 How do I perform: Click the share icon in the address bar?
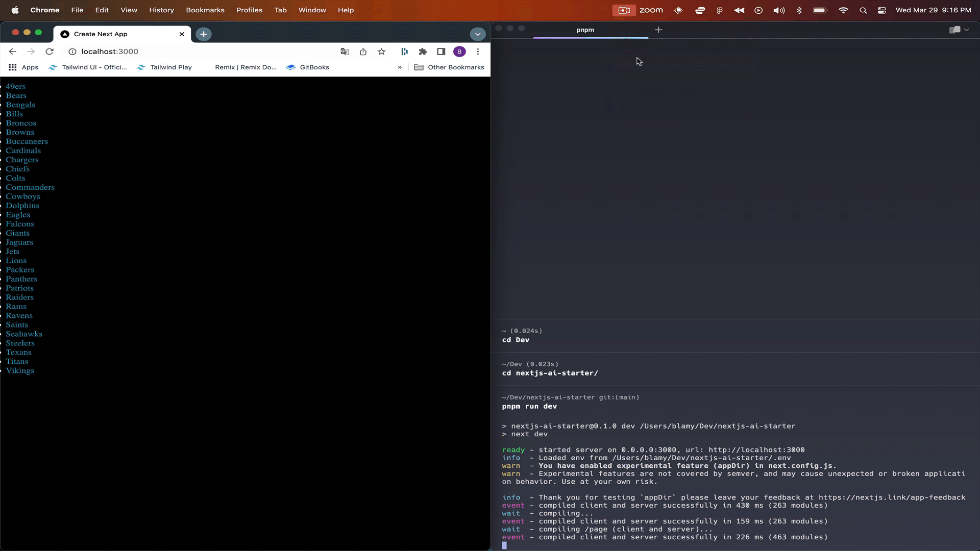pos(363,52)
